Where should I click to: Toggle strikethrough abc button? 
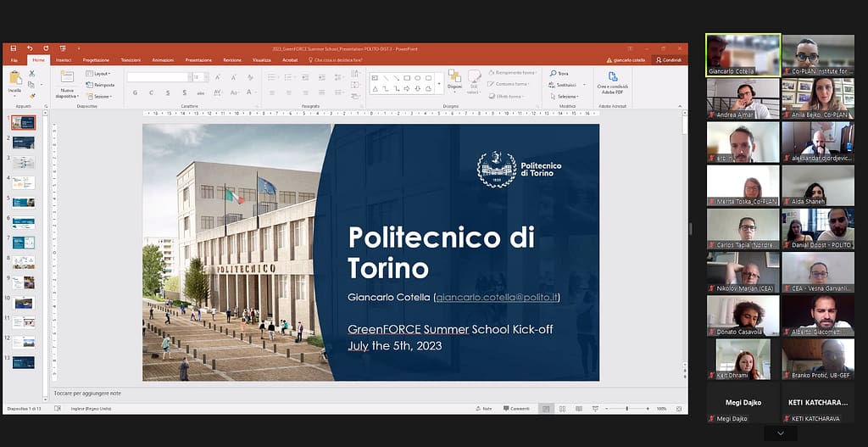[x=200, y=92]
